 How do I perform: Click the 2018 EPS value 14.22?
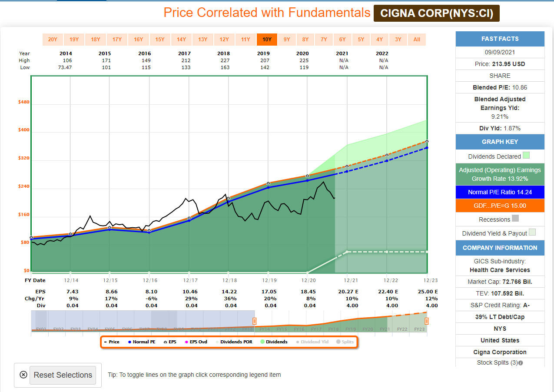(x=229, y=292)
